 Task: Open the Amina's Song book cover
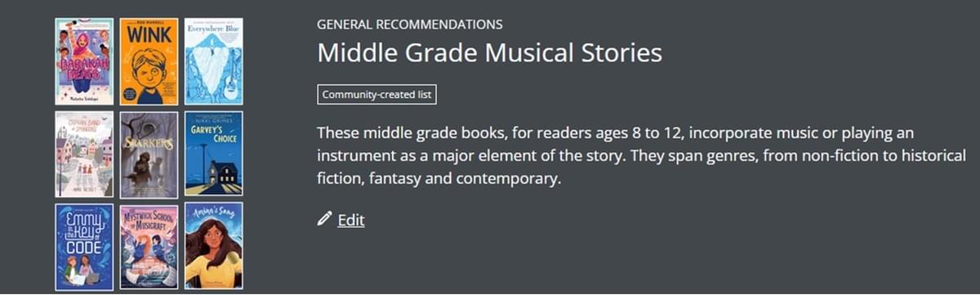[x=213, y=247]
